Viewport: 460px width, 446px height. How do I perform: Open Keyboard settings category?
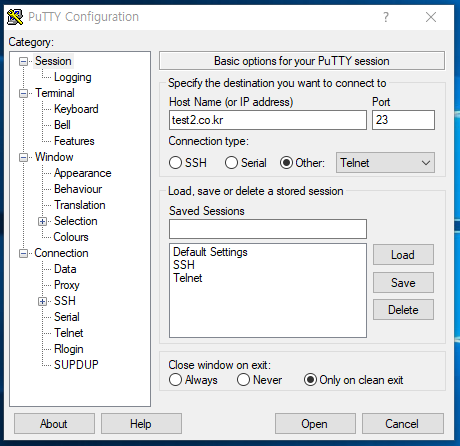[x=76, y=109]
